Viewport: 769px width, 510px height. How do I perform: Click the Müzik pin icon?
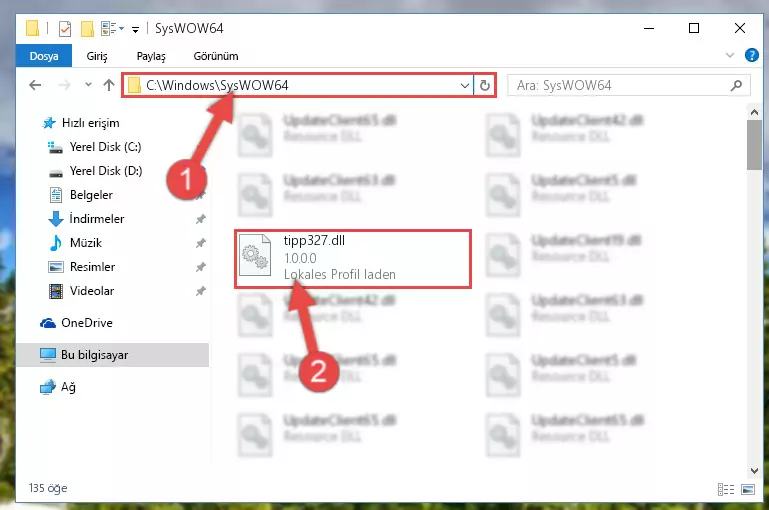pos(201,243)
